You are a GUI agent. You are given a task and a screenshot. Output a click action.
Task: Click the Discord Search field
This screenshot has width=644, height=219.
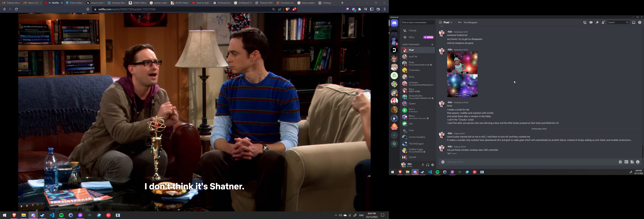618,23
